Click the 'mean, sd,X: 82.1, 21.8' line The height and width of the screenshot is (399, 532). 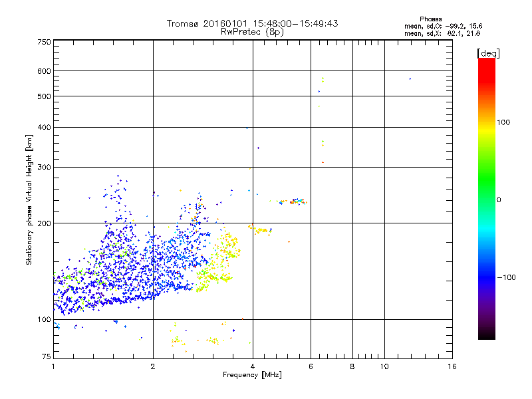point(442,33)
